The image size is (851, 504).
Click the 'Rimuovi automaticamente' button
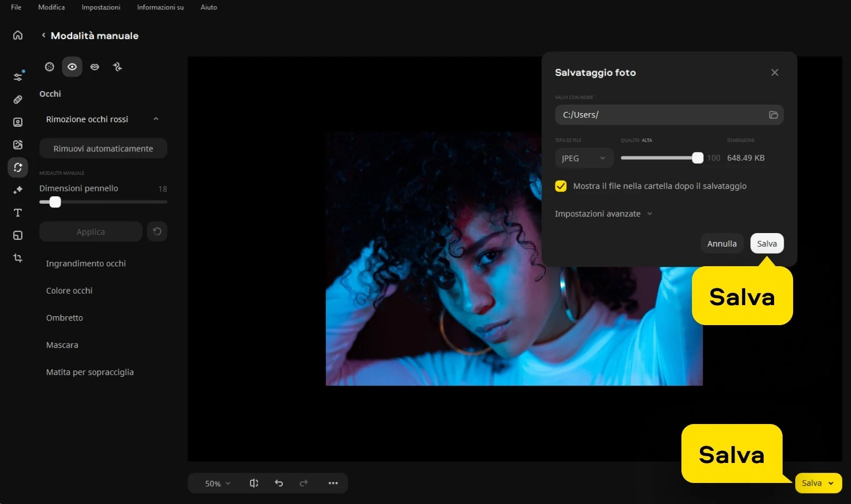pos(103,149)
